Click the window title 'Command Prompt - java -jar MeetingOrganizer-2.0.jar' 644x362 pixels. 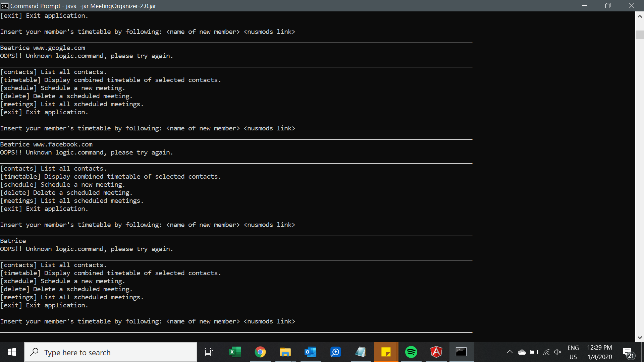[x=83, y=6]
